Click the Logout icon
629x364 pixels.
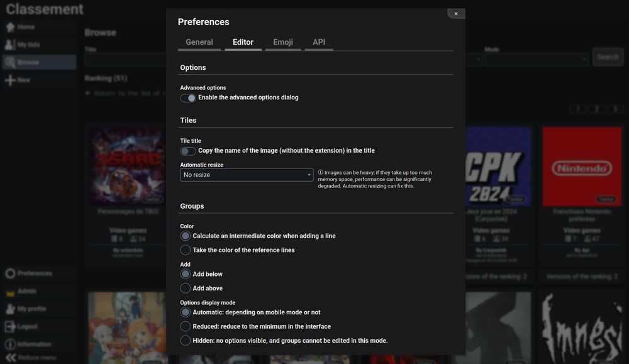point(11,326)
